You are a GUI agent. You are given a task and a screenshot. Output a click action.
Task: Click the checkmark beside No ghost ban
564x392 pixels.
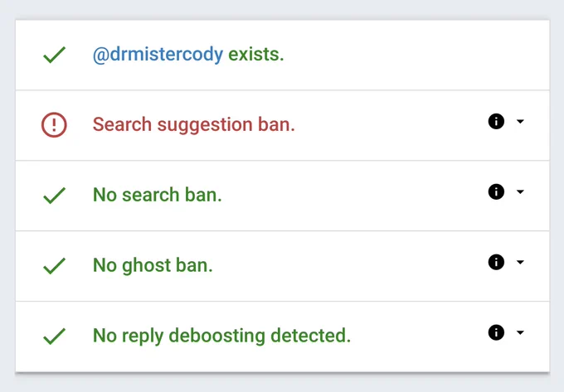[54, 266]
